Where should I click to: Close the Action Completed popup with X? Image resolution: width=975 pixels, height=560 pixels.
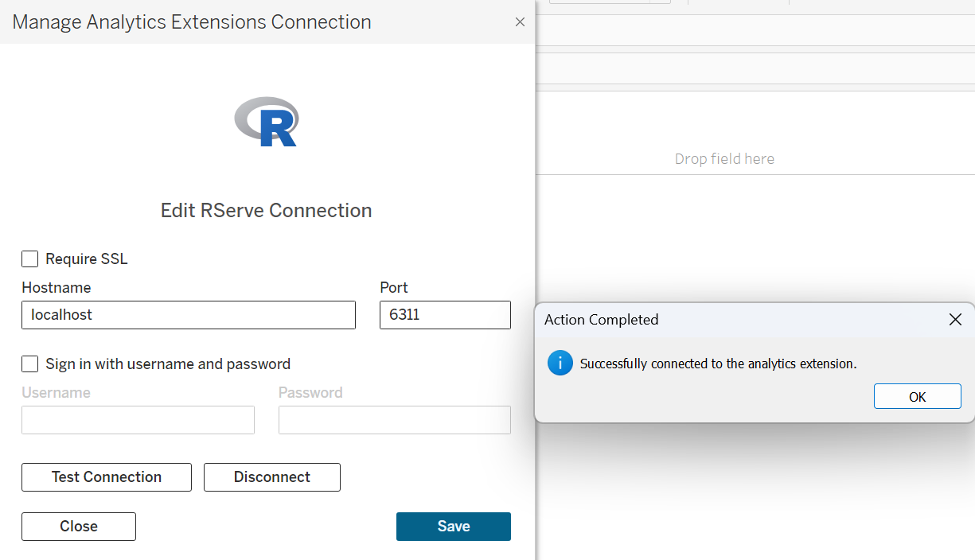click(955, 320)
